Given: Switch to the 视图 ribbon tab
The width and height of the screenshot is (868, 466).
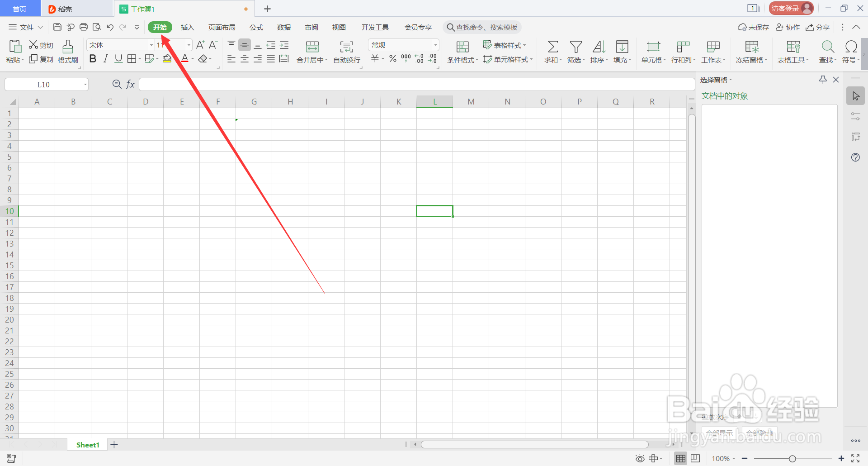Looking at the screenshot, I should (339, 27).
